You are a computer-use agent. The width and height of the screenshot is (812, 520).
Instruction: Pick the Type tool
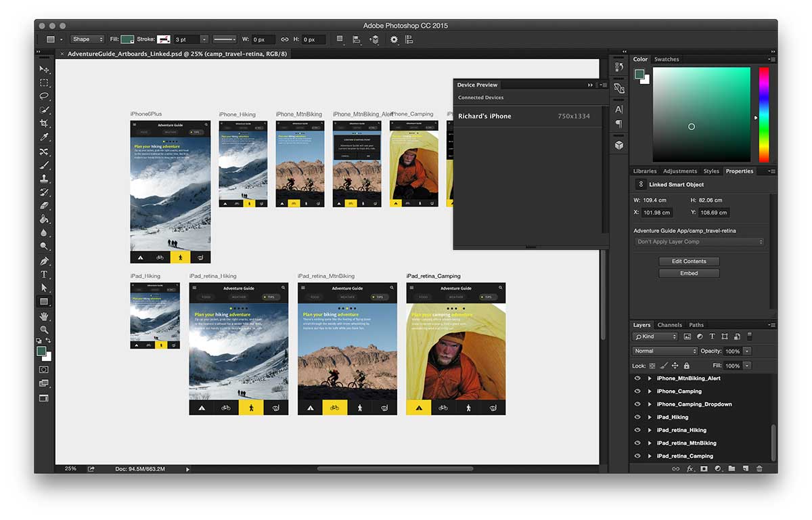click(44, 274)
